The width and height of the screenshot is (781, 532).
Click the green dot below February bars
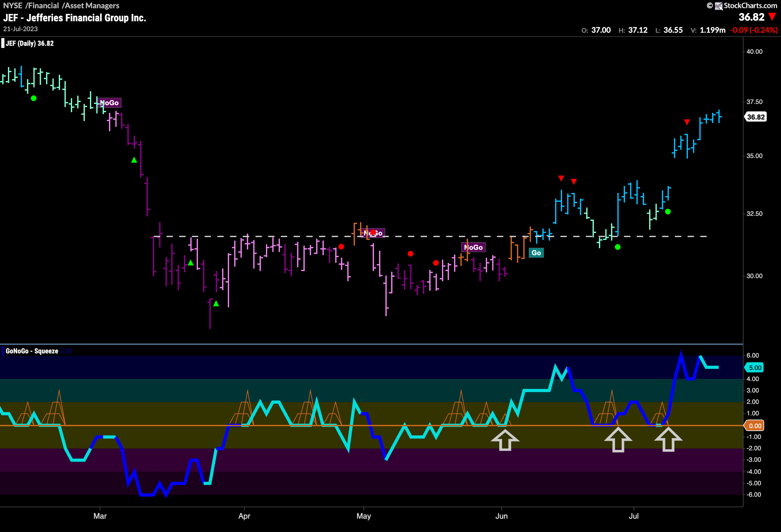34,99
